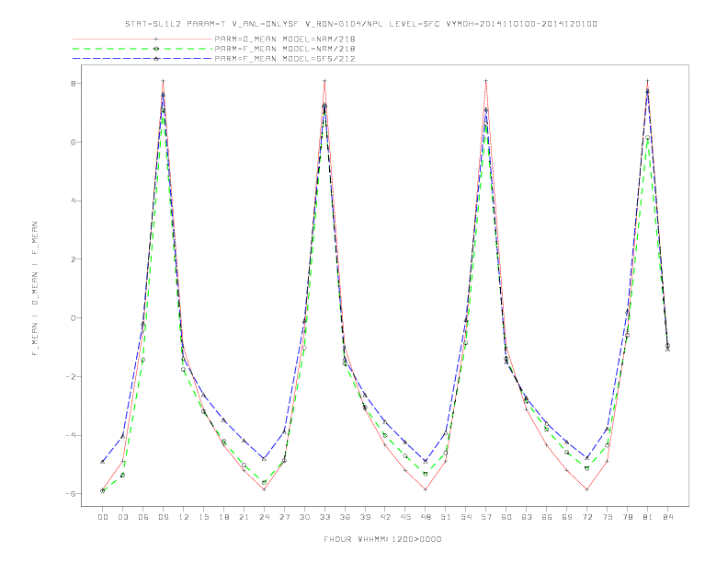The height and width of the screenshot is (563, 728).
Task: Click the green NAM circle point at hour 06
Action: pyautogui.click(x=143, y=360)
